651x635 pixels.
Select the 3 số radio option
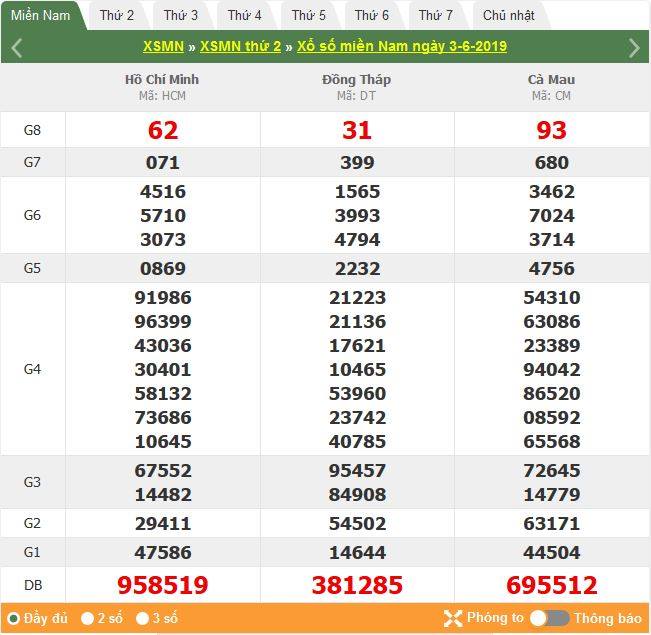(143, 618)
